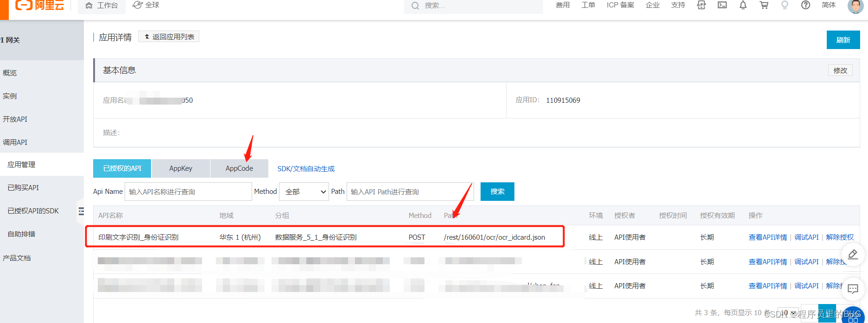Open the 费用 menu

click(x=563, y=5)
